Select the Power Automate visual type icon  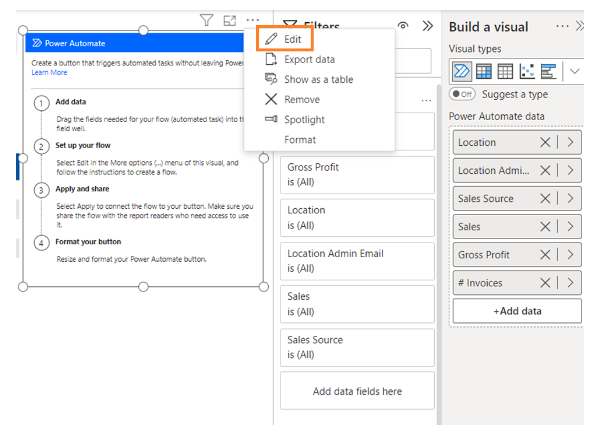(462, 71)
